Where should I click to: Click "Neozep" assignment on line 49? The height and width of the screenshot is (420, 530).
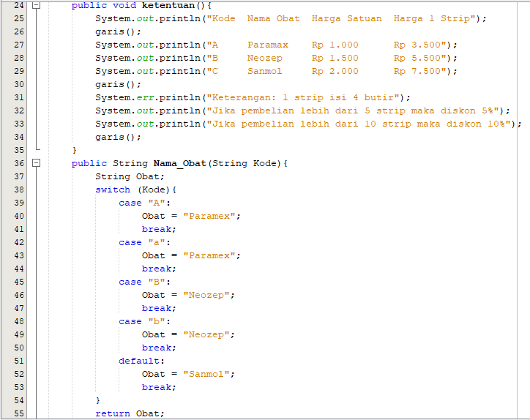tap(206, 335)
